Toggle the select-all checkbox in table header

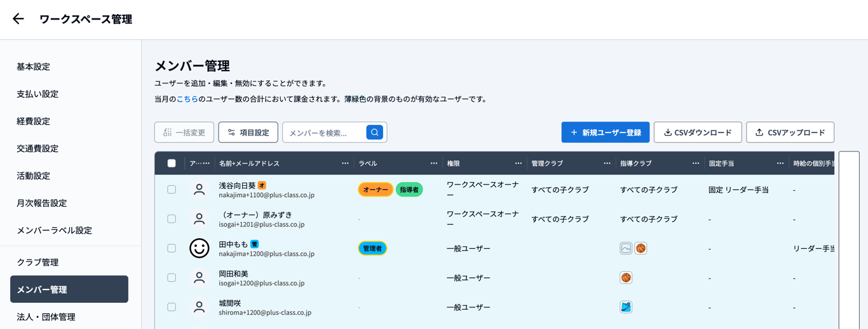(172, 164)
